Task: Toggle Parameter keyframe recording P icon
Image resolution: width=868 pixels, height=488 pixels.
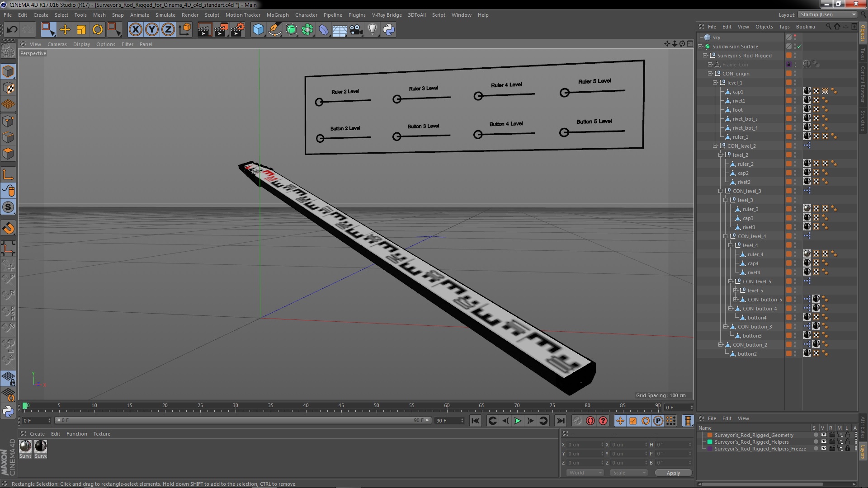Action: (x=658, y=421)
